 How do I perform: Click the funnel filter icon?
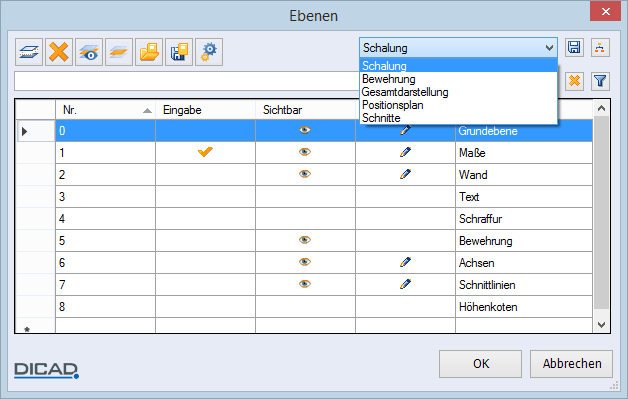(600, 81)
